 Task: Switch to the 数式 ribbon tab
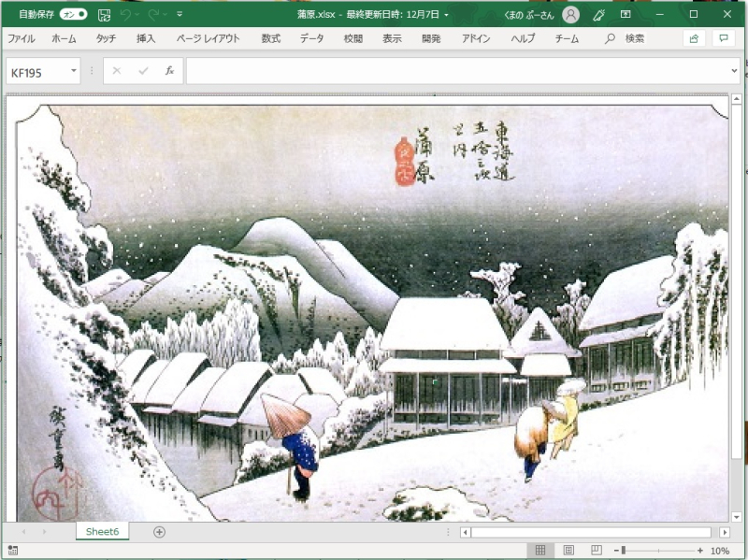coord(270,38)
